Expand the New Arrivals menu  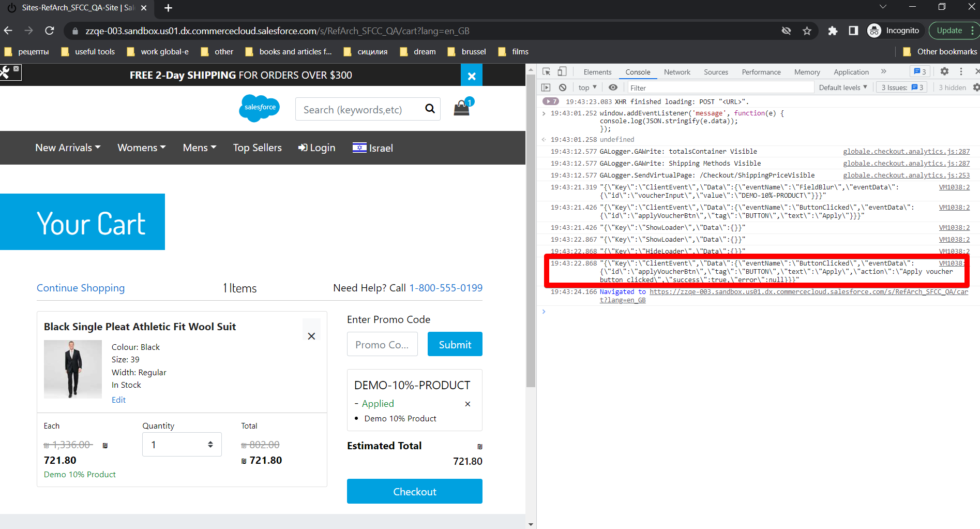[68, 148]
